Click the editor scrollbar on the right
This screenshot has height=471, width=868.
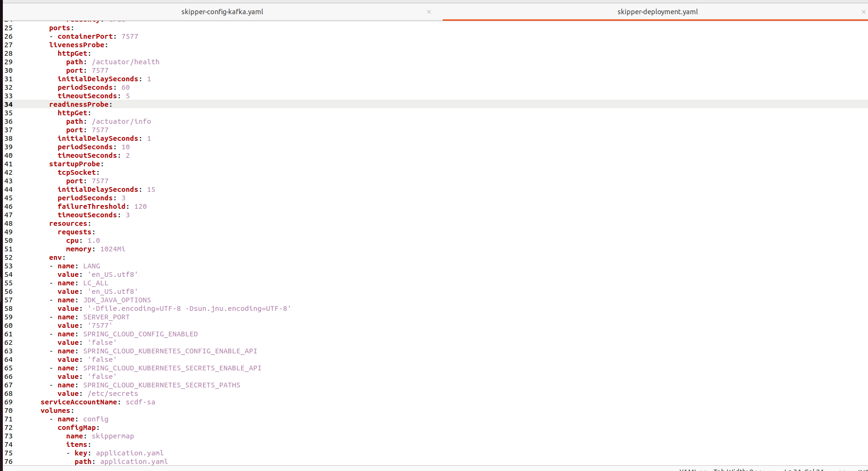pos(865,189)
